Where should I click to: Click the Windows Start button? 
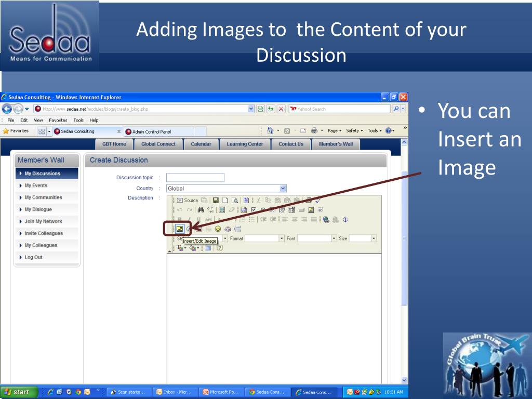click(19, 392)
